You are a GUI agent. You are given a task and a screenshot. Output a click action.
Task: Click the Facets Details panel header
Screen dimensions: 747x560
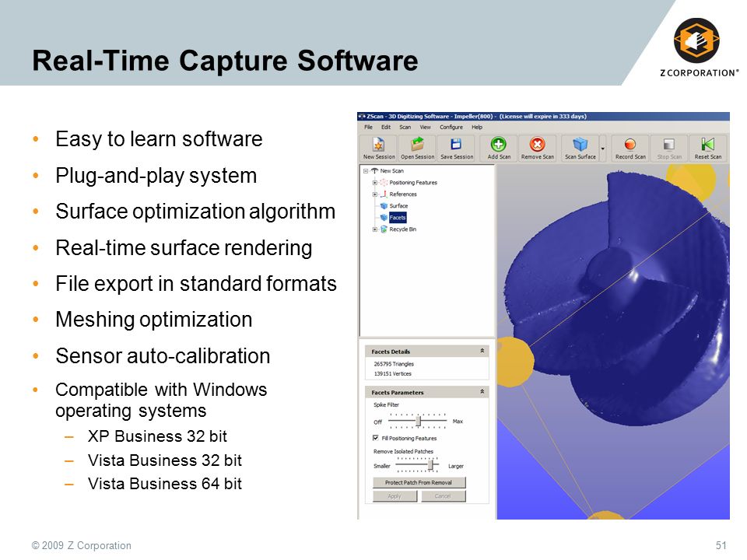coord(427,352)
